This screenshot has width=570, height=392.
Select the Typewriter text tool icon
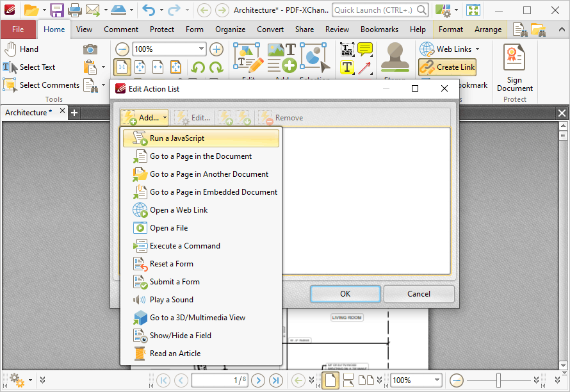pyautogui.click(x=347, y=67)
